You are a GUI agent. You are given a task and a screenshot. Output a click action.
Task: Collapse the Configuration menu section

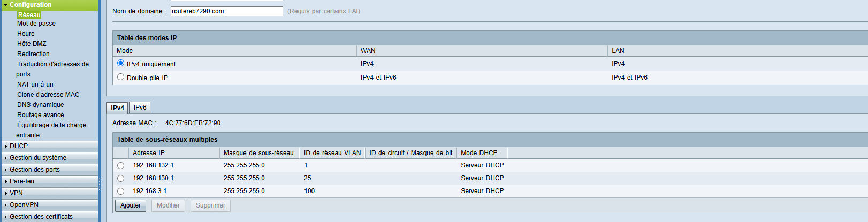coord(31,5)
